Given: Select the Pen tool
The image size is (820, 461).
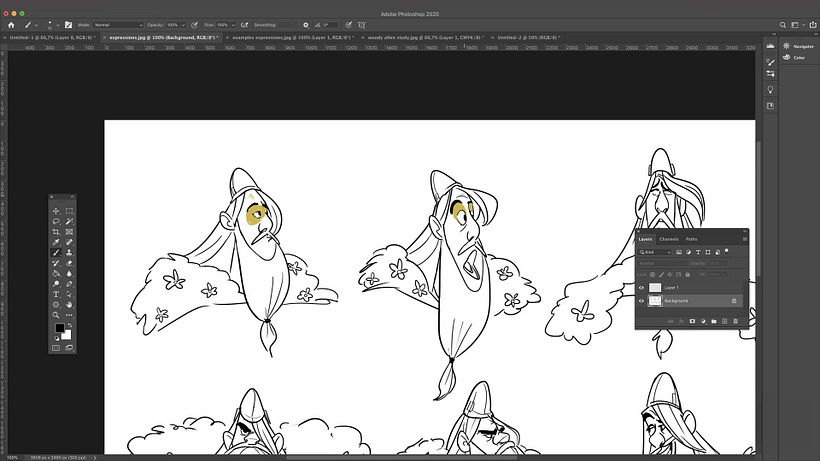Looking at the screenshot, I should 69,284.
